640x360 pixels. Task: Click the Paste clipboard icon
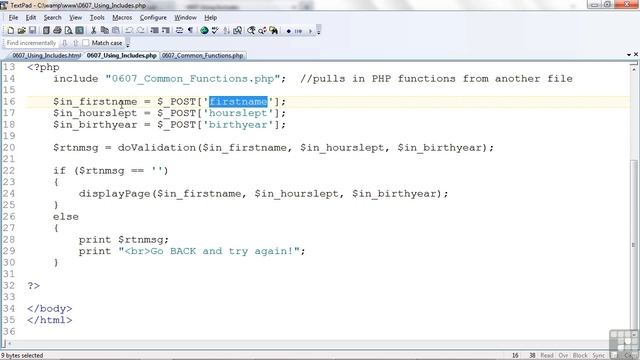point(116,30)
